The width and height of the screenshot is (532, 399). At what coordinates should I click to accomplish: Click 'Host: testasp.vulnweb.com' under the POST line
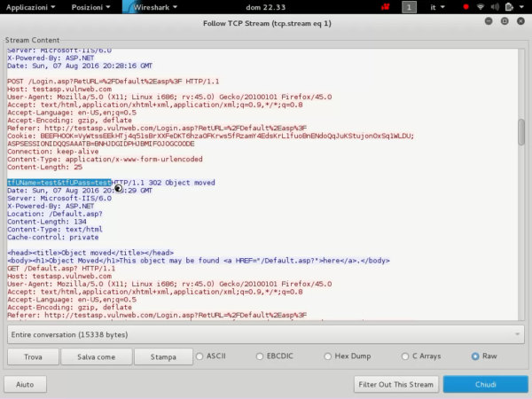tap(59, 90)
